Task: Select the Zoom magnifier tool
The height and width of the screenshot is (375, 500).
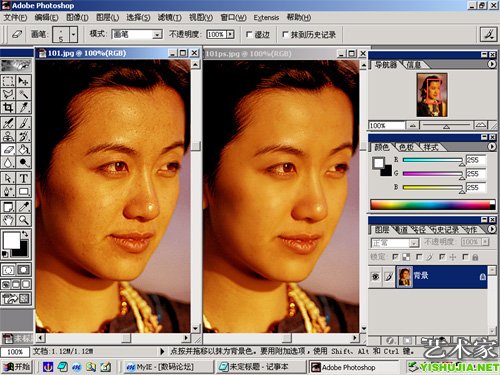Action: tap(23, 220)
